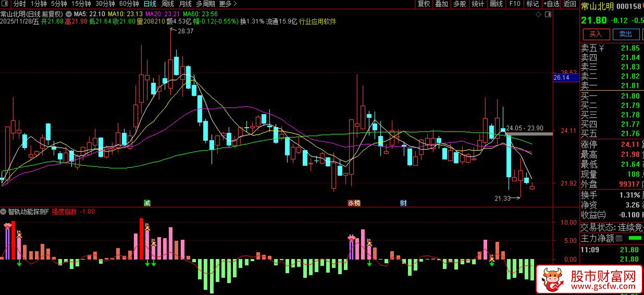Click the 买入 buy button

tap(596, 34)
